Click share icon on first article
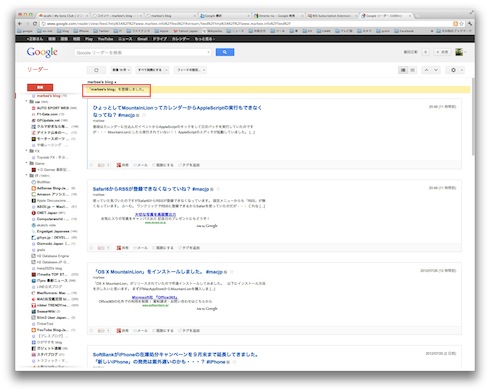The width and height of the screenshot is (490, 392). point(122,165)
